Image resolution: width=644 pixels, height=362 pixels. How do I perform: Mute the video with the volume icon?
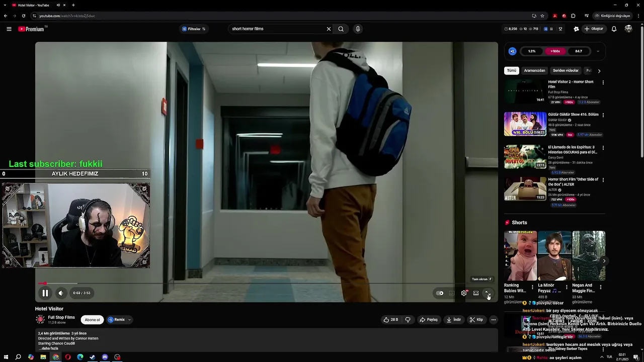(61, 293)
